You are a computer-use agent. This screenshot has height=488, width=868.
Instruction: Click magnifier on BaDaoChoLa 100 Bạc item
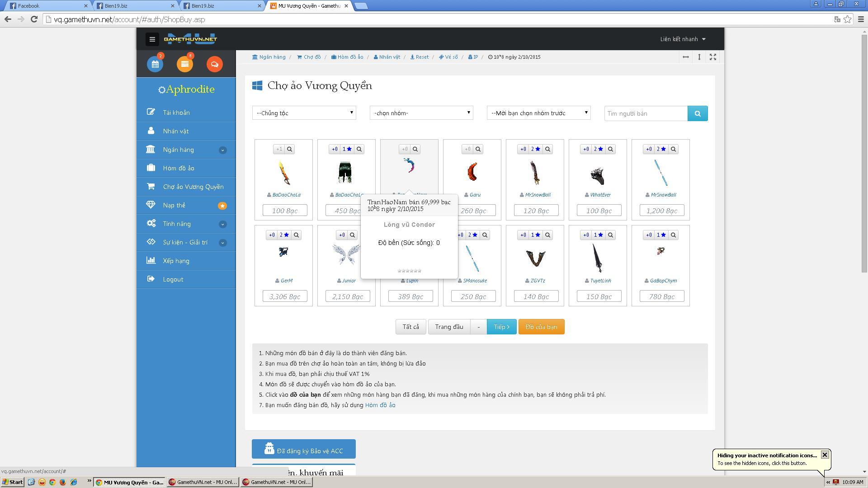(290, 149)
